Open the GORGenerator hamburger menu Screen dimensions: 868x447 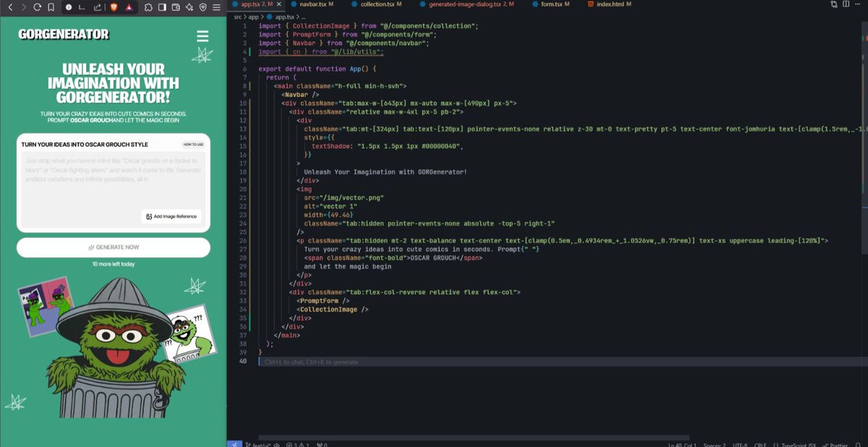(x=203, y=36)
